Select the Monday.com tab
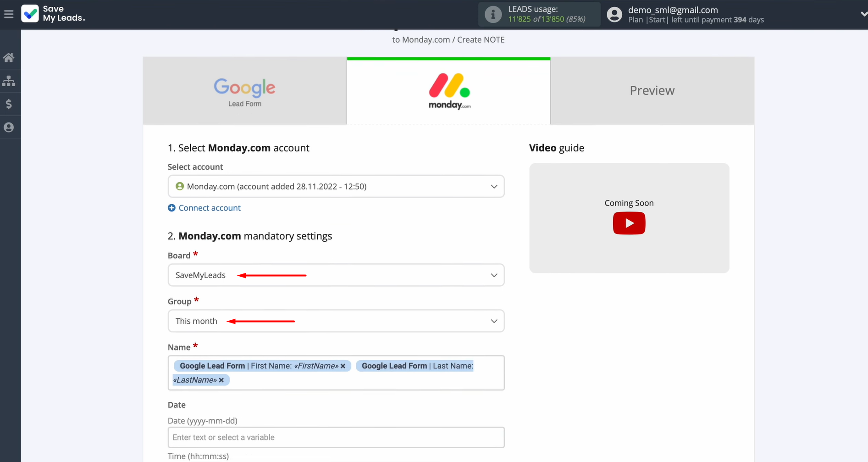868x462 pixels. coord(448,91)
